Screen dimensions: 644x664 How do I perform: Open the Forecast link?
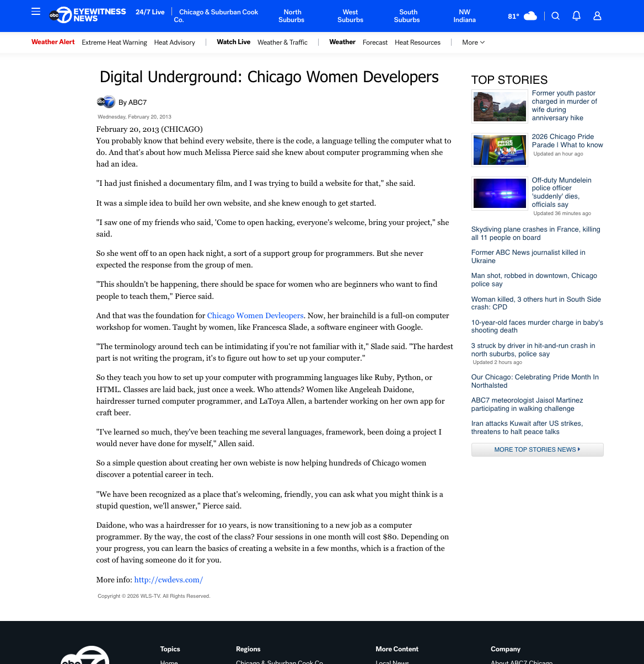(x=375, y=42)
